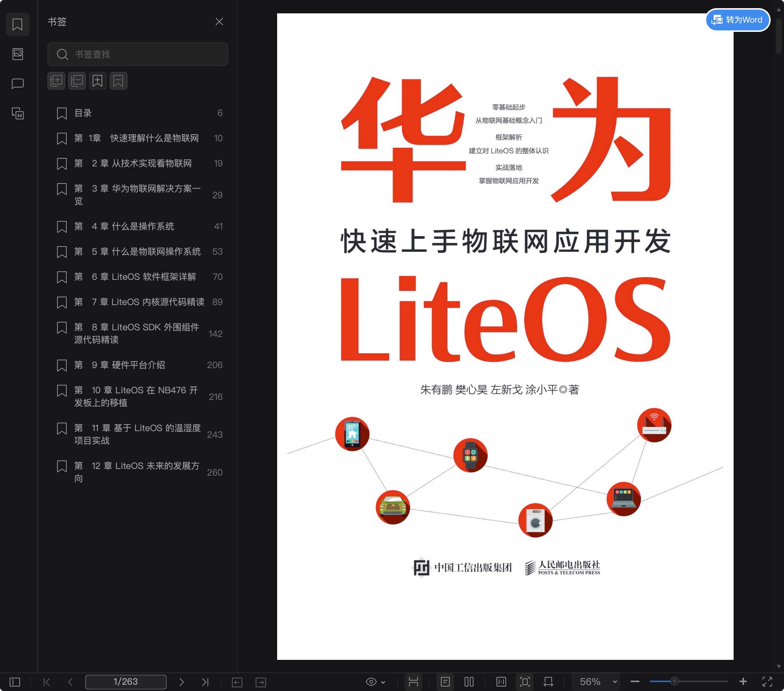Open the comments panel icon
784x691 pixels.
point(18,84)
